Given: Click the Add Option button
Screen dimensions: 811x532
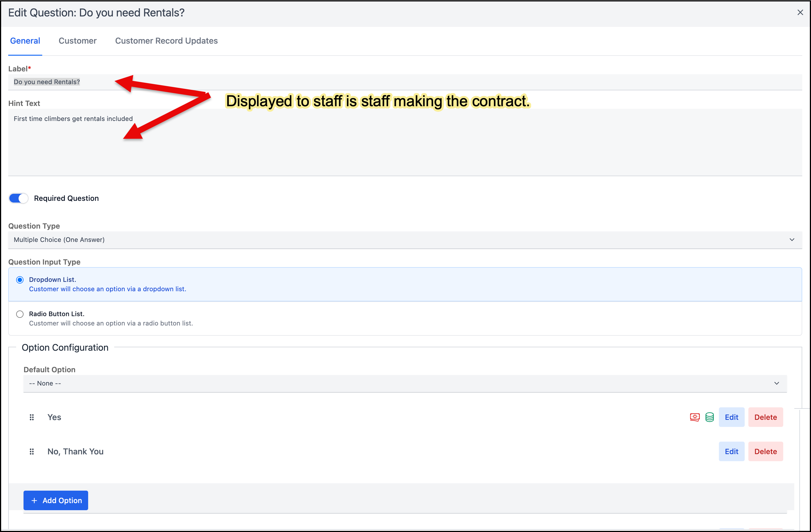Looking at the screenshot, I should (56, 500).
